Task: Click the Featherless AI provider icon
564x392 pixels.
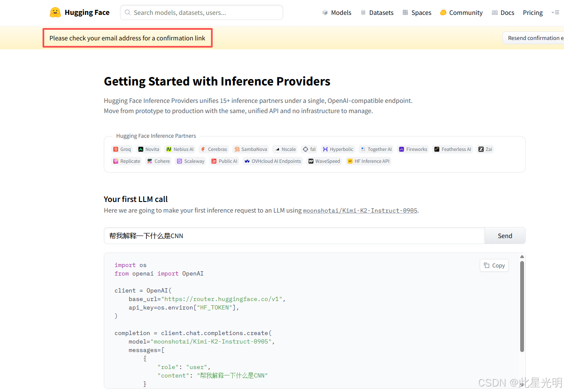Action: click(437, 149)
